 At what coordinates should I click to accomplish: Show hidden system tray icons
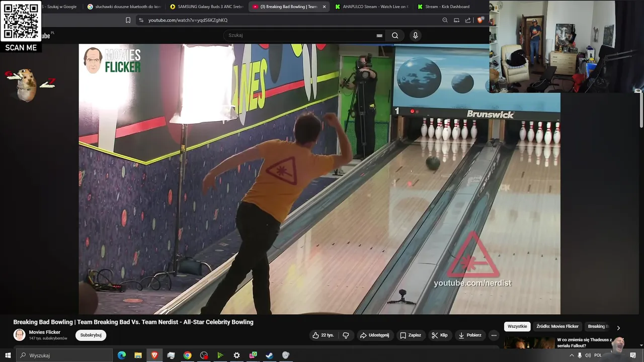tap(572, 355)
